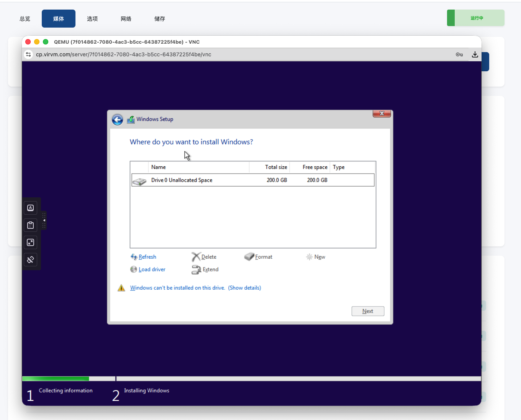The image size is (521, 420).
Task: Open the 选项 tab
Action: click(x=92, y=19)
